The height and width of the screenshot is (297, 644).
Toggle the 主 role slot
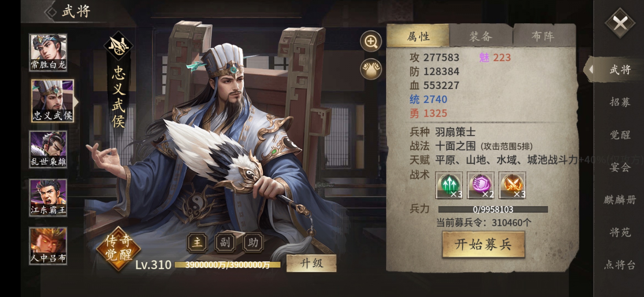(x=197, y=243)
